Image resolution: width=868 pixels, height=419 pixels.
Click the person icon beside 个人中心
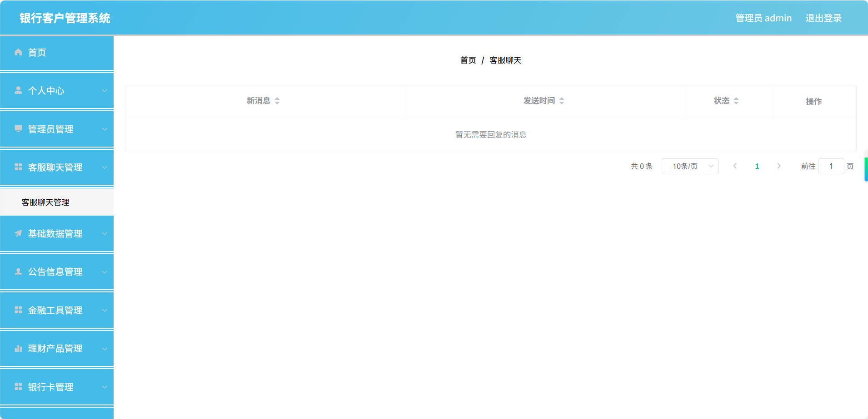click(x=18, y=90)
